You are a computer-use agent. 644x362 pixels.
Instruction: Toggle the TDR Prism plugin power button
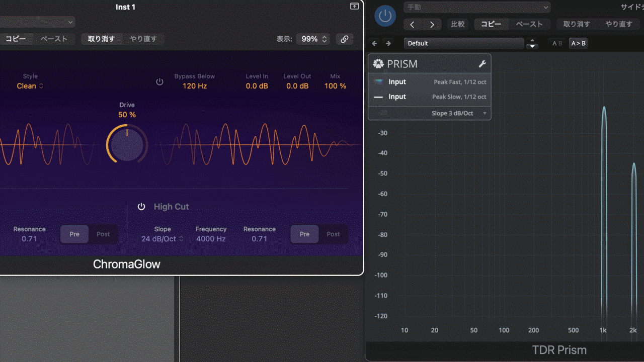tap(385, 16)
